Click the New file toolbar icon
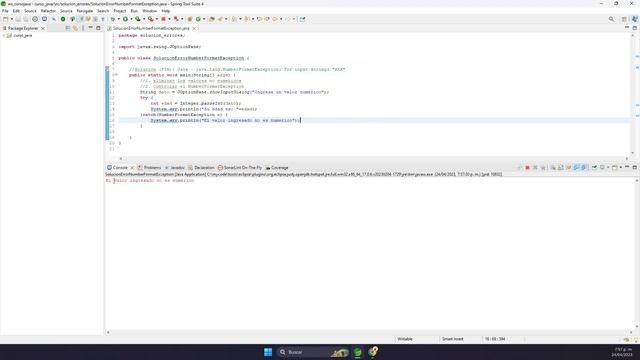Image resolution: width=640 pixels, height=360 pixels. click(6, 19)
